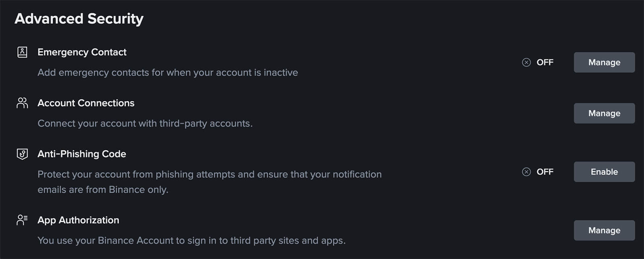Screen dimensions: 644x259
Task: Click the Anti-Phishing Code OFF circle-x icon
Action: [526, 172]
